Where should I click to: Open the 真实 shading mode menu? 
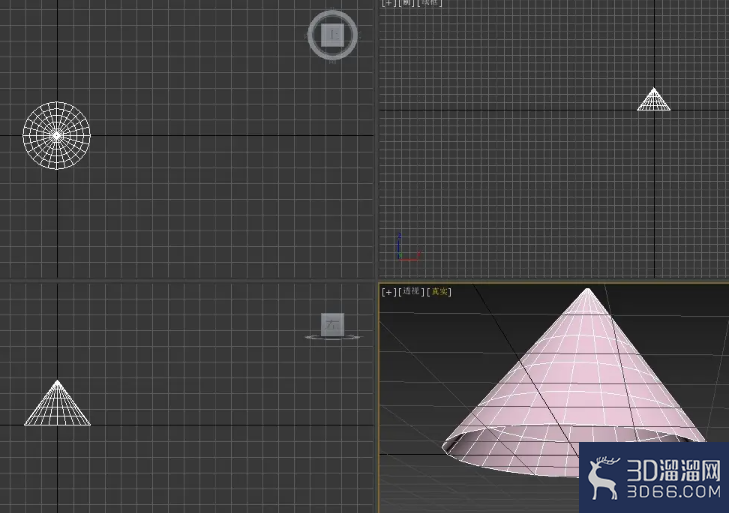[x=439, y=292]
